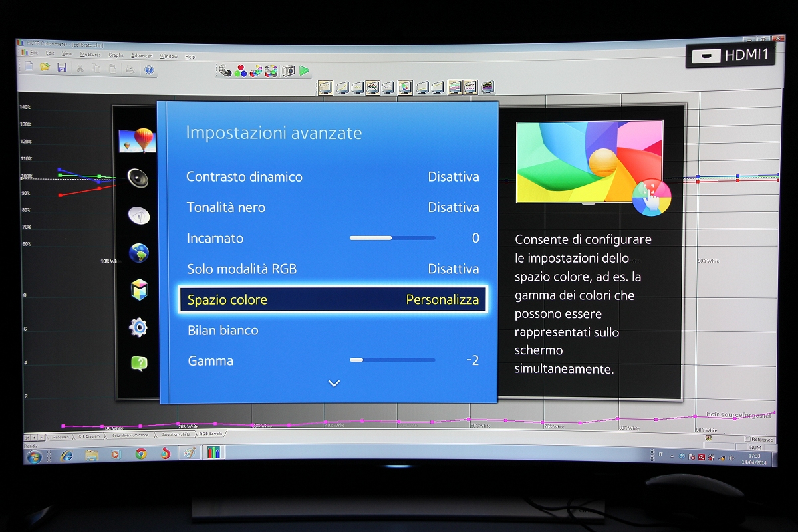The image size is (798, 532).
Task: Open the Measures menu
Action: (90, 55)
